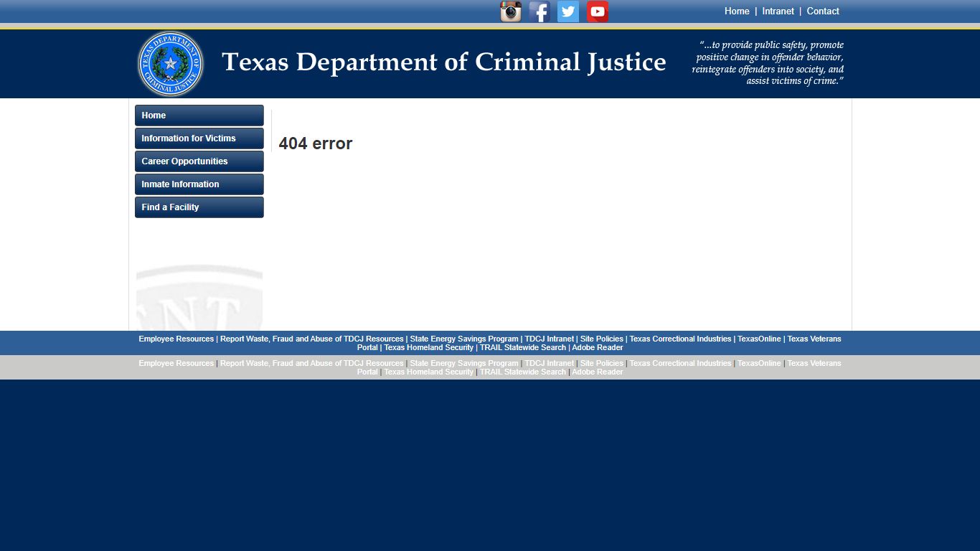Image resolution: width=980 pixels, height=551 pixels.
Task: Open the Texas Correctional Industries link
Action: pos(680,339)
